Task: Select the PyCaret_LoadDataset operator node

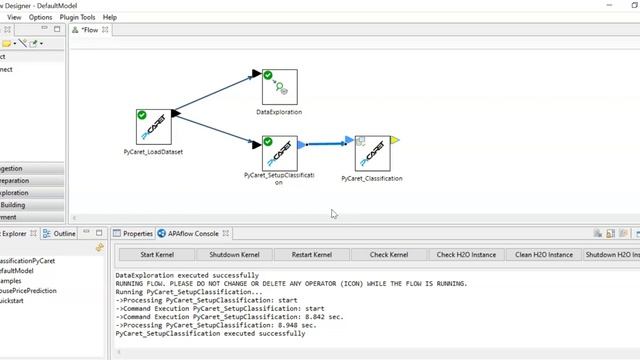Action: (153, 127)
